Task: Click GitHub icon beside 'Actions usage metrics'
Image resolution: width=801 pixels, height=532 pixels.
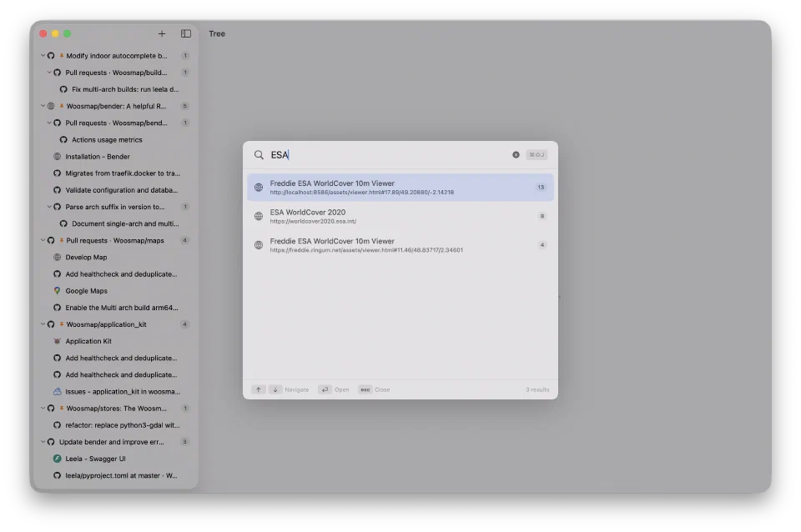Action: (63, 140)
